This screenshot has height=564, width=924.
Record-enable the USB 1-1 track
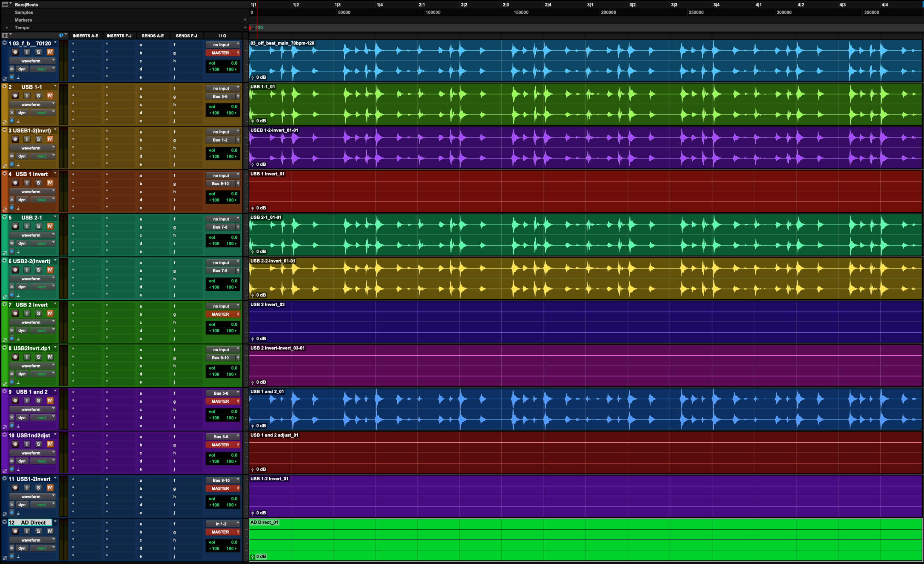point(15,96)
